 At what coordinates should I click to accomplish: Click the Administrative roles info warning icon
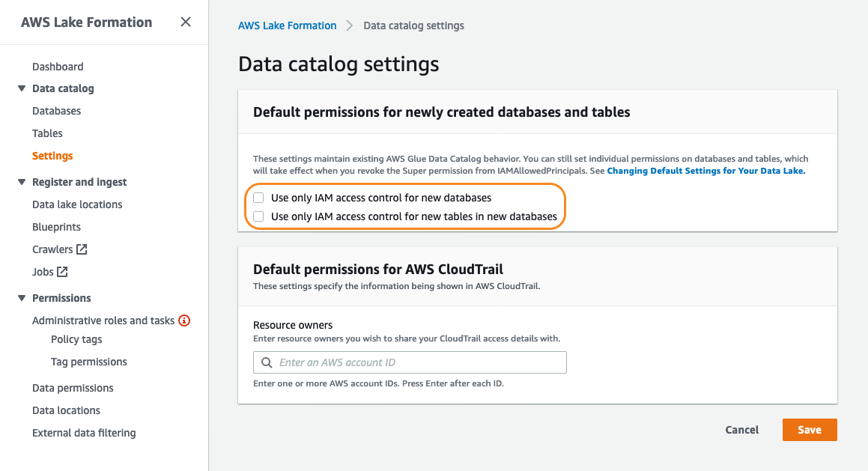coord(184,320)
